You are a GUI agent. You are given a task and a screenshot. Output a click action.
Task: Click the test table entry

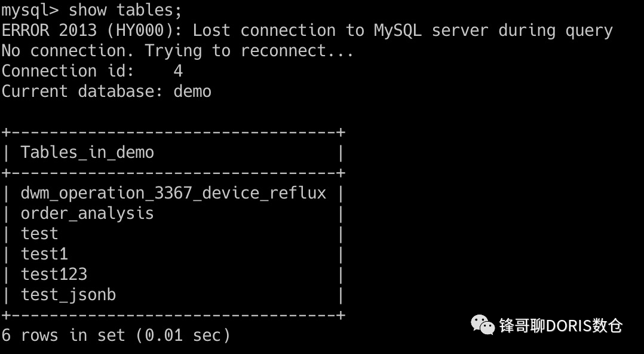39,234
